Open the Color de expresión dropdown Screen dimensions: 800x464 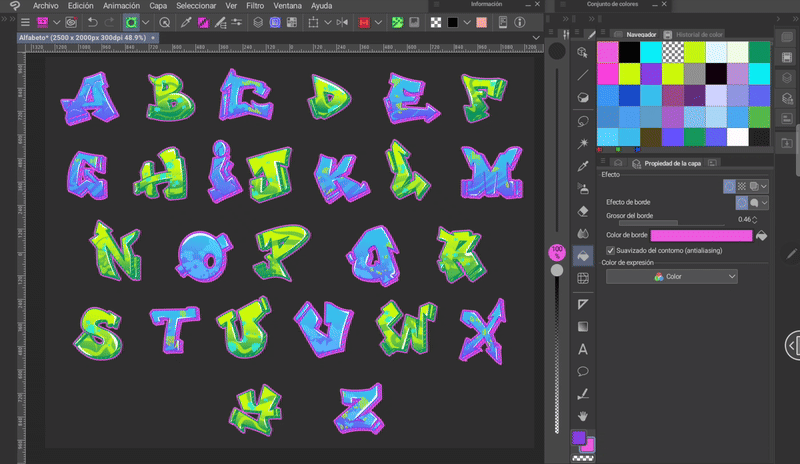coord(671,277)
